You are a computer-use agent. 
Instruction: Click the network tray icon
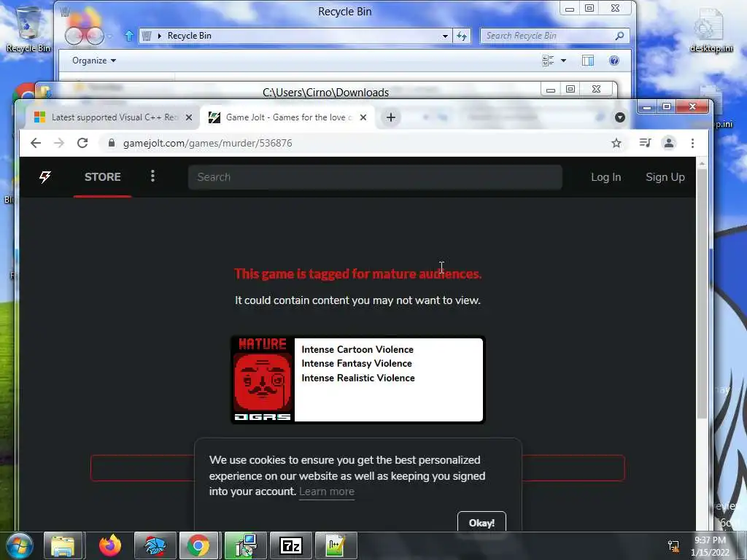[673, 546]
